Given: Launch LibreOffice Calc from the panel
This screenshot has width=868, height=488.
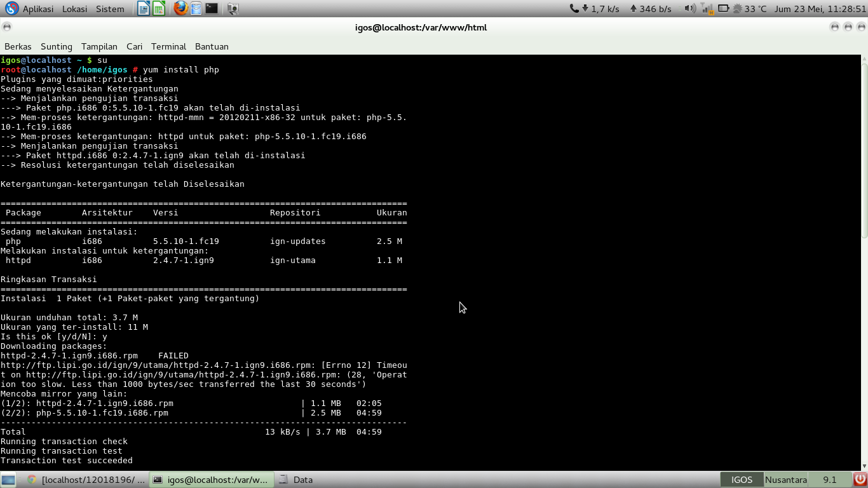Looking at the screenshot, I should [159, 9].
